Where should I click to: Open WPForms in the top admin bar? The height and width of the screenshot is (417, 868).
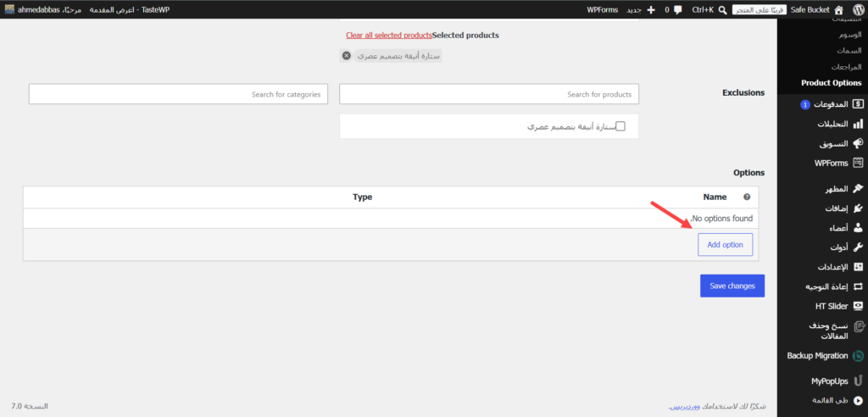pos(603,10)
